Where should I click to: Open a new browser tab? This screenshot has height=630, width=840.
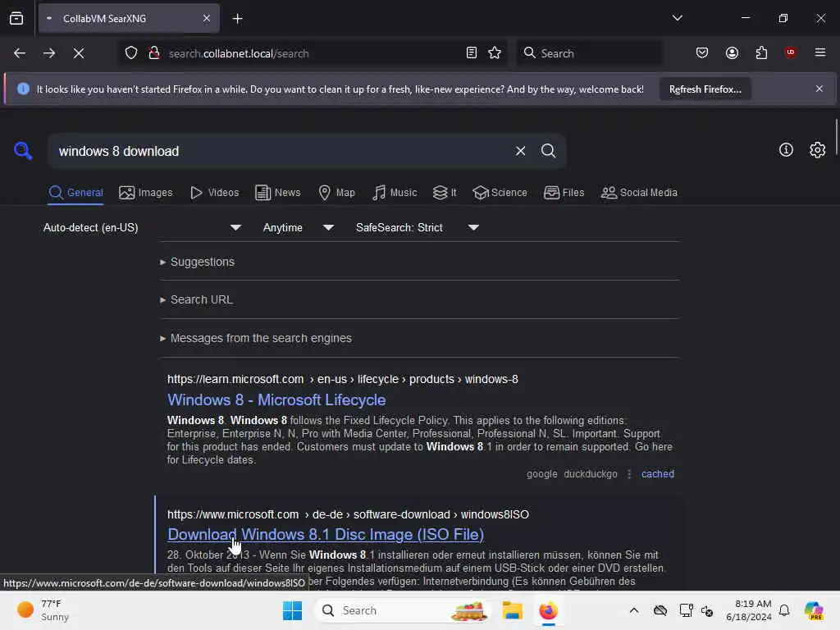click(x=237, y=19)
